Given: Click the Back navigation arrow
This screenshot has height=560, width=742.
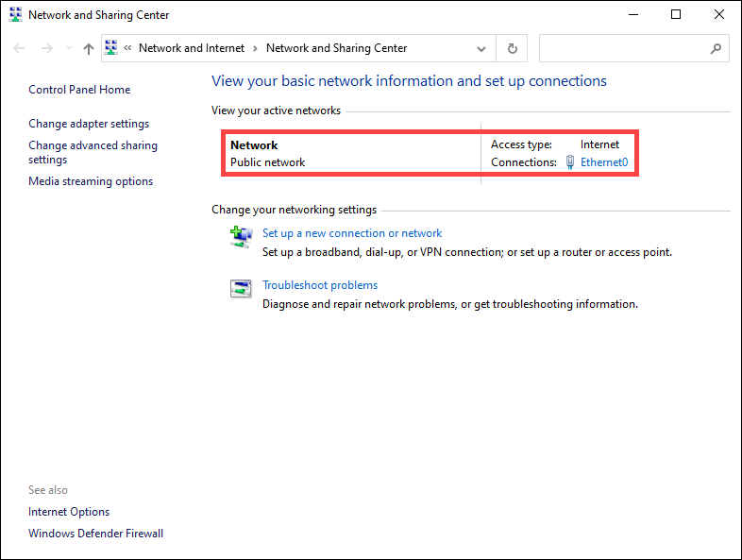Looking at the screenshot, I should point(20,48).
